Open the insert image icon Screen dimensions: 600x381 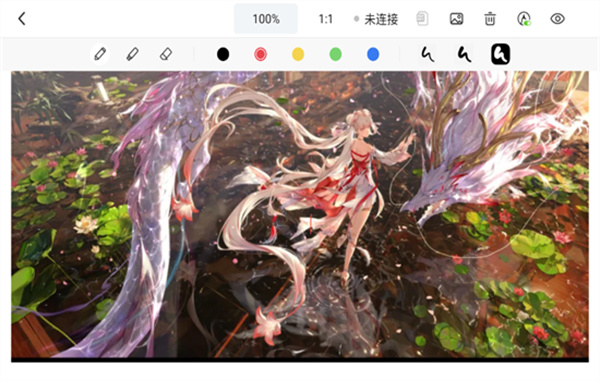[456, 19]
